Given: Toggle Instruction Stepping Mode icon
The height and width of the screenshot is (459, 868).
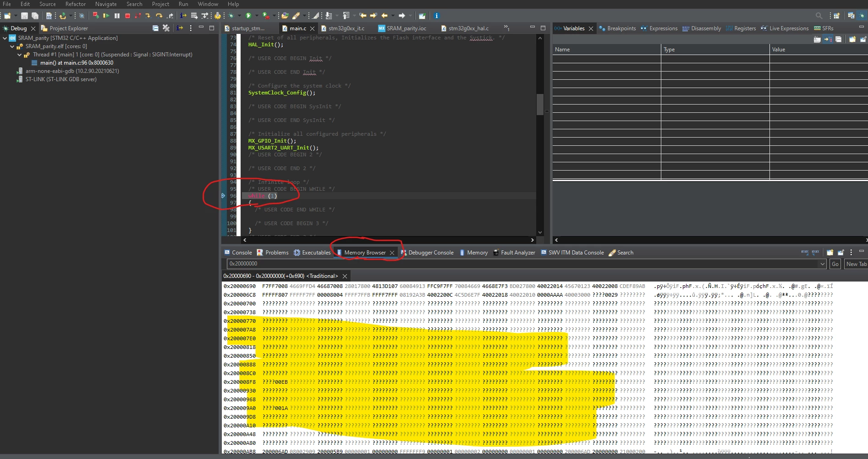Looking at the screenshot, I should 183,16.
